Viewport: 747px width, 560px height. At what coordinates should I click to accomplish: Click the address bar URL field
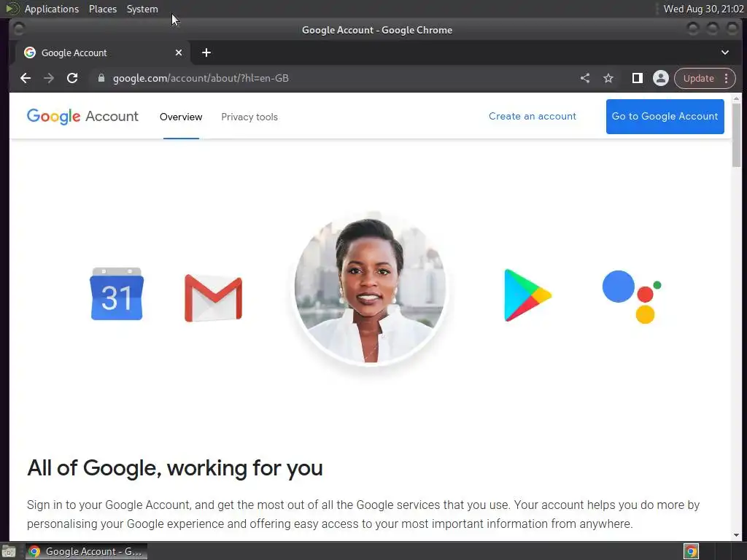pos(333,78)
